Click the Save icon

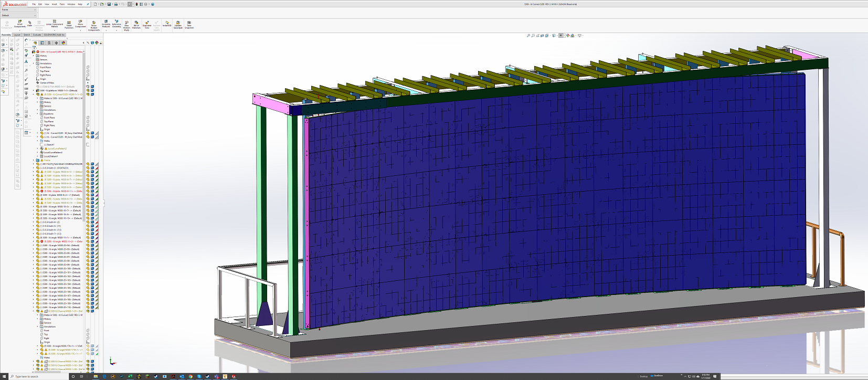[x=109, y=4]
